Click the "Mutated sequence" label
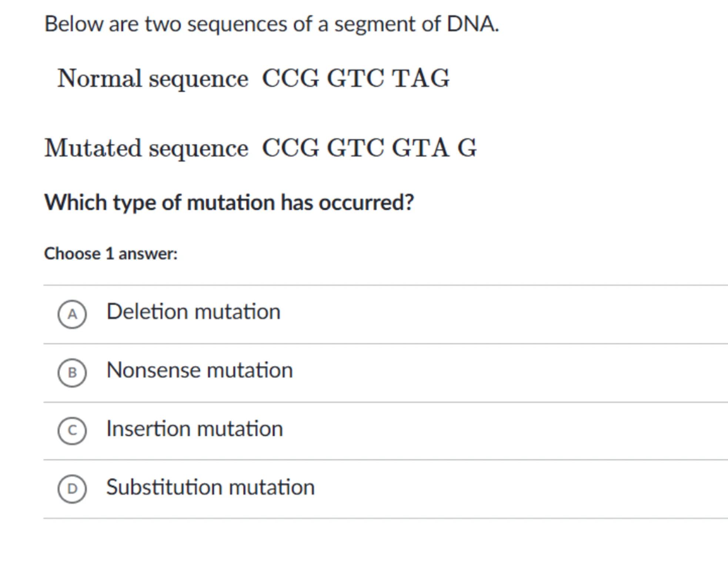The height and width of the screenshot is (570, 728). 146,148
